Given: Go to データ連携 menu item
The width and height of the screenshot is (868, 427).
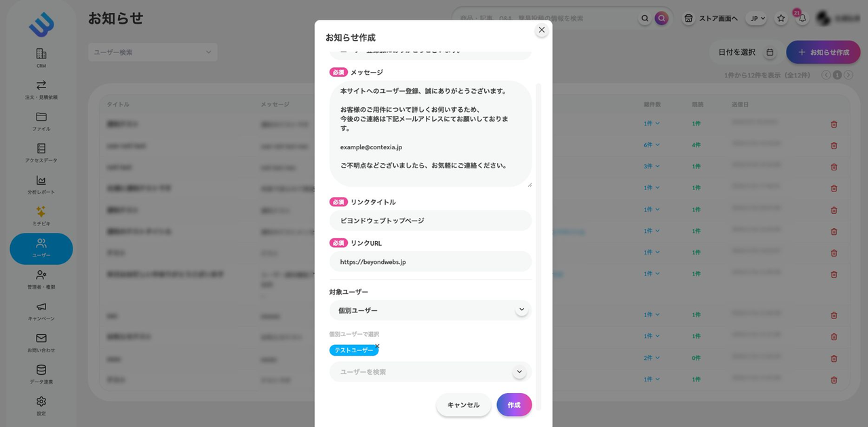Looking at the screenshot, I should pyautogui.click(x=41, y=371).
